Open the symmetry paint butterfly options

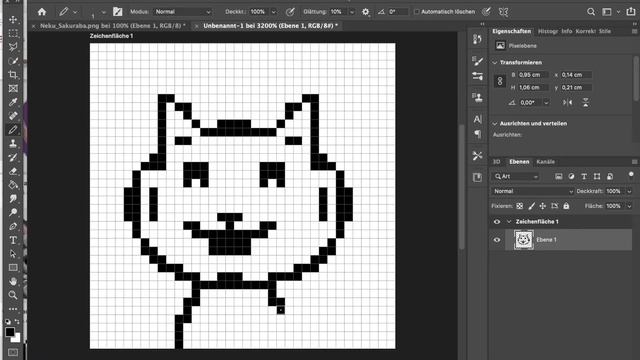503,12
